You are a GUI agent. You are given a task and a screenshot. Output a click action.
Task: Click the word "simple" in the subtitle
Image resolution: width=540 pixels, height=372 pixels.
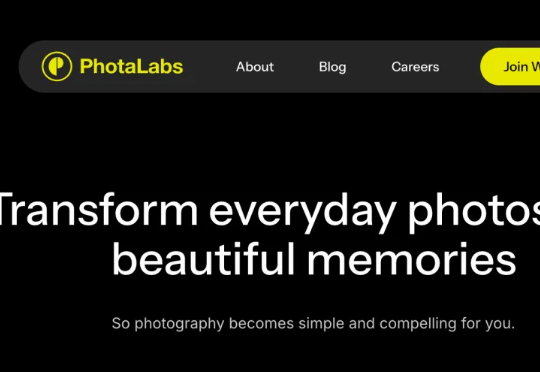pyautogui.click(x=321, y=324)
